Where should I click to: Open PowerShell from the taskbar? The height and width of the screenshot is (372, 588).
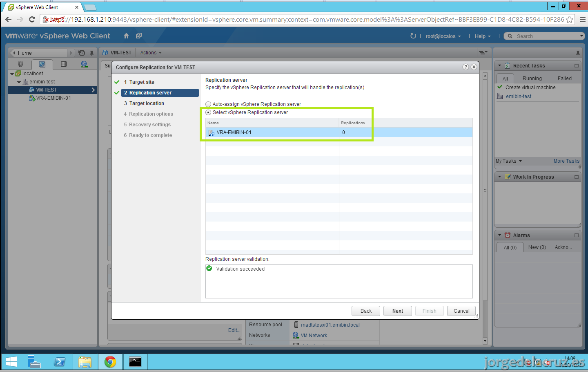pos(60,362)
